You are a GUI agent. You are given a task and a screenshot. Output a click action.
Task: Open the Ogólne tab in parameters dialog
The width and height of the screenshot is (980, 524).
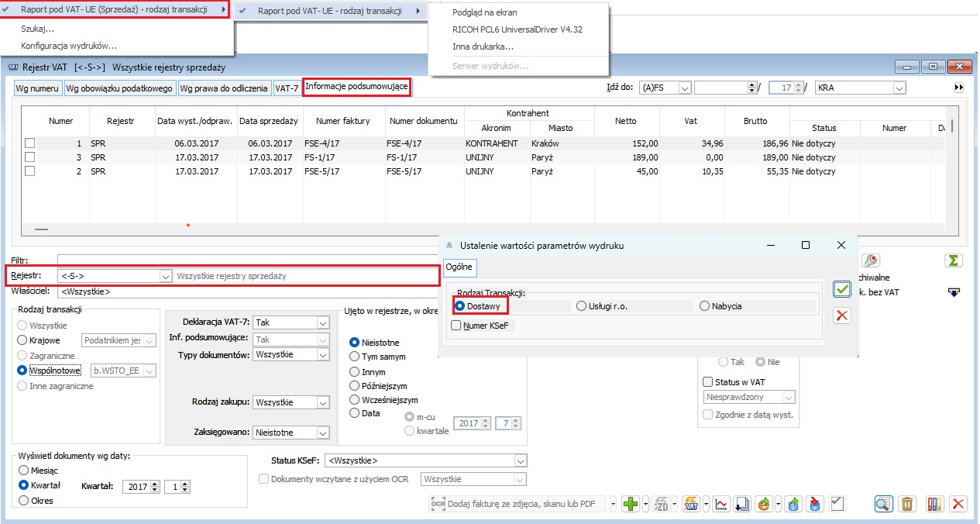[x=459, y=267]
